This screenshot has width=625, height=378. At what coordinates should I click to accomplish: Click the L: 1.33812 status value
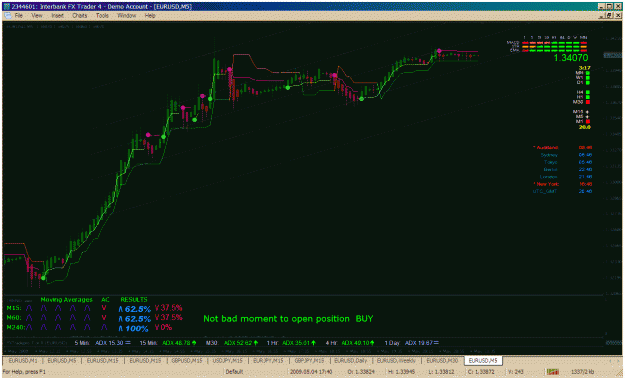point(442,372)
